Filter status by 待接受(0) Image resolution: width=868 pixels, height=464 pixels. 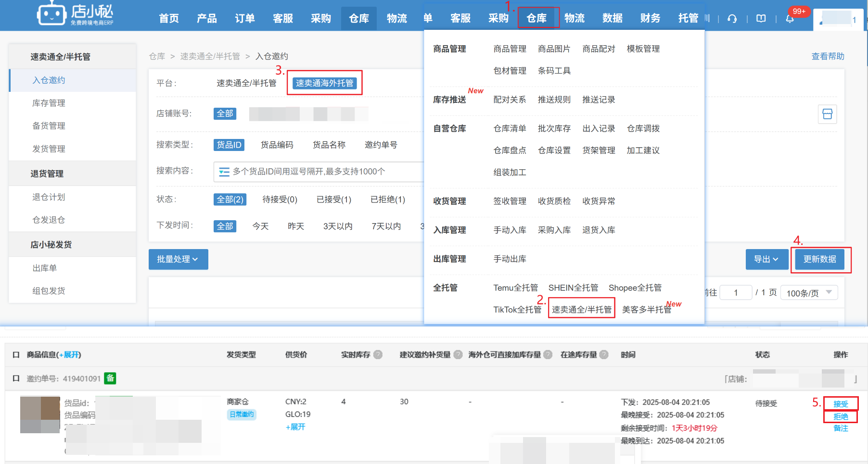280,200
